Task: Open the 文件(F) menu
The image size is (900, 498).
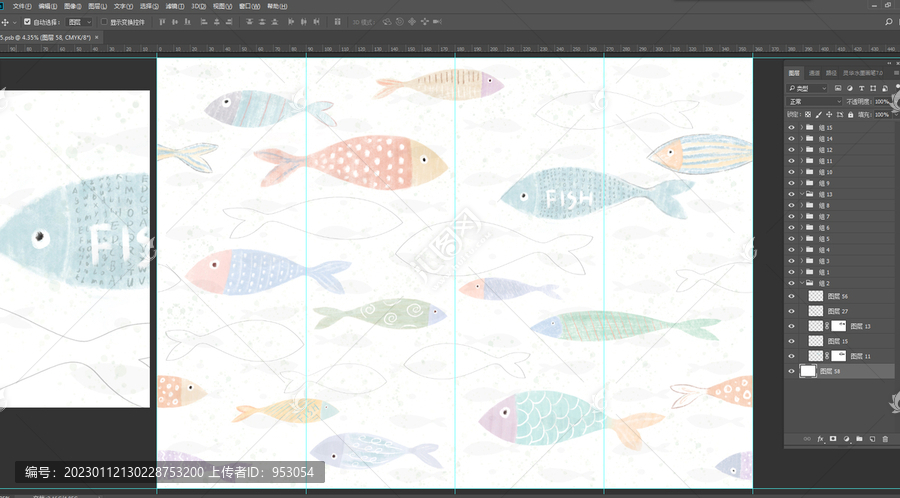Action: [x=22, y=6]
